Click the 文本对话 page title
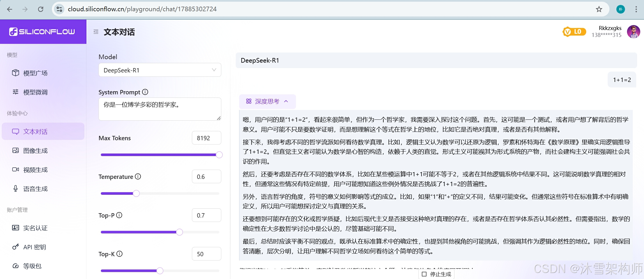Viewport: 644px width, 279px height. [x=119, y=32]
